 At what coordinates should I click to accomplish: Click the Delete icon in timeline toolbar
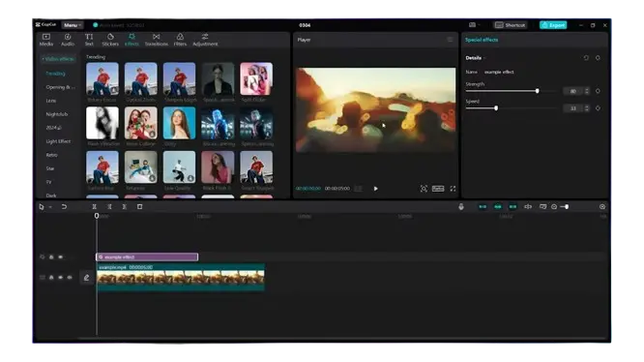point(139,207)
